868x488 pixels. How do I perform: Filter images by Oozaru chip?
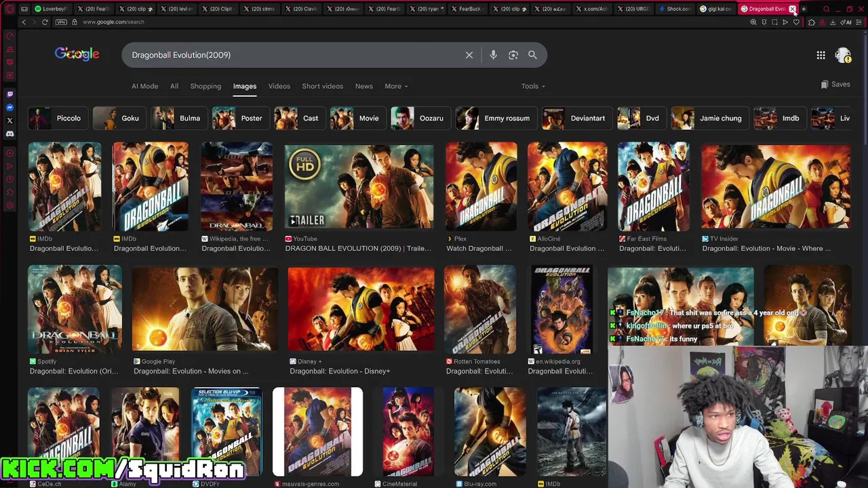pyautogui.click(x=420, y=118)
